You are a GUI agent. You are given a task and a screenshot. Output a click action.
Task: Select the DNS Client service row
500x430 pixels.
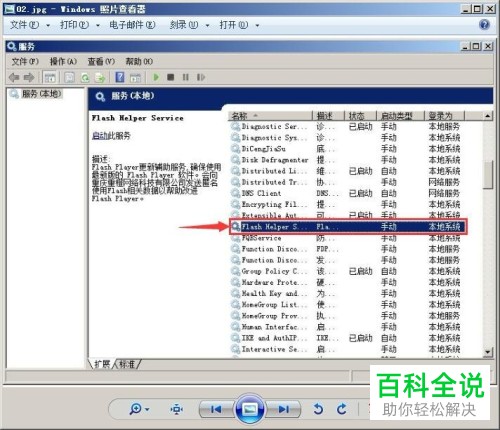pyautogui.click(x=346, y=193)
